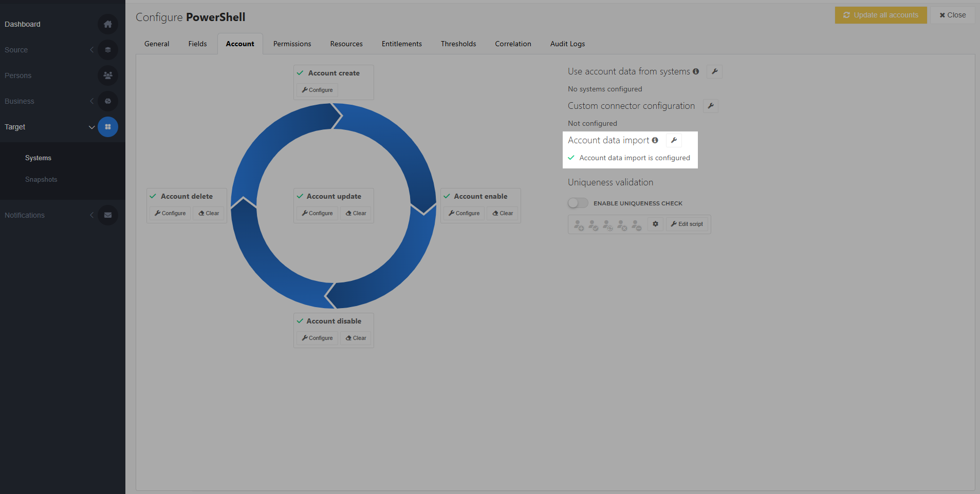
Task: Select the Account tab
Action: (x=240, y=44)
